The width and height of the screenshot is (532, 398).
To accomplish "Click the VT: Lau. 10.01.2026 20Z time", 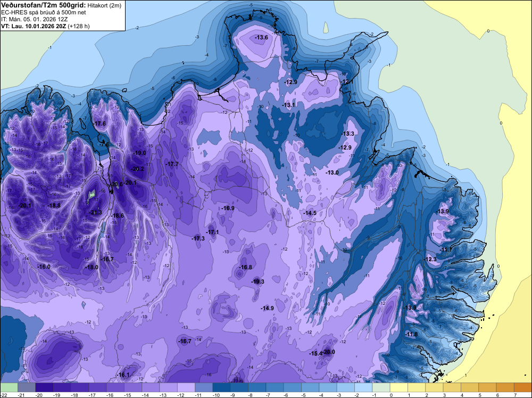I will click(34, 26).
